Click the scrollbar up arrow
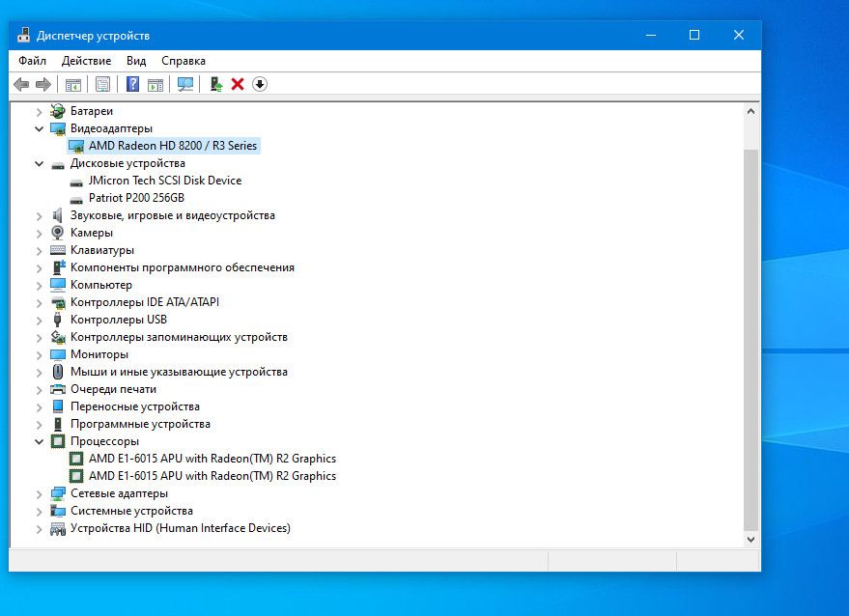This screenshot has height=616, width=849. coord(750,111)
